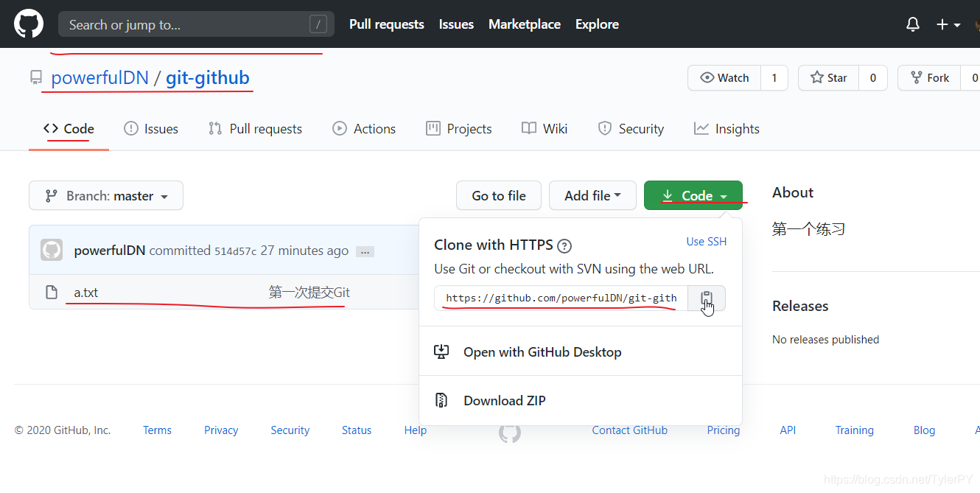The image size is (980, 493).
Task: Open the notifications bell icon
Action: [913, 24]
